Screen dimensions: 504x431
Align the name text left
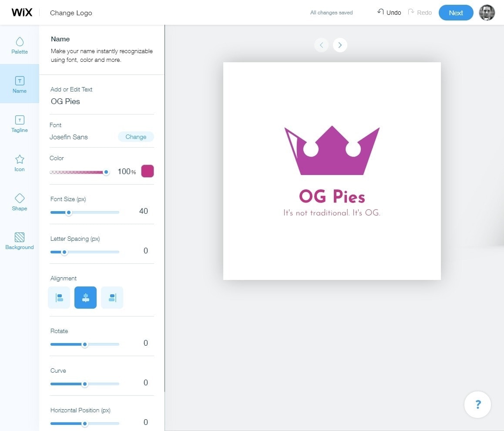[x=59, y=298]
